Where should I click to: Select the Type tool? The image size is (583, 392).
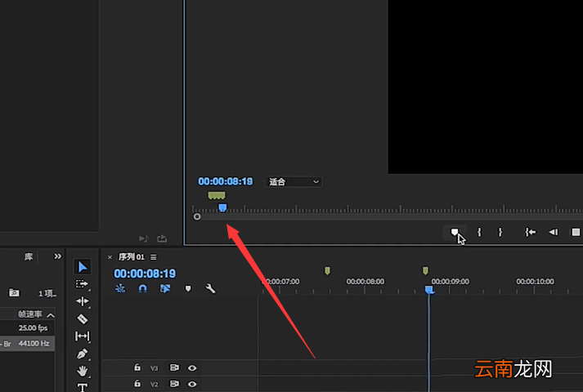[x=83, y=387]
